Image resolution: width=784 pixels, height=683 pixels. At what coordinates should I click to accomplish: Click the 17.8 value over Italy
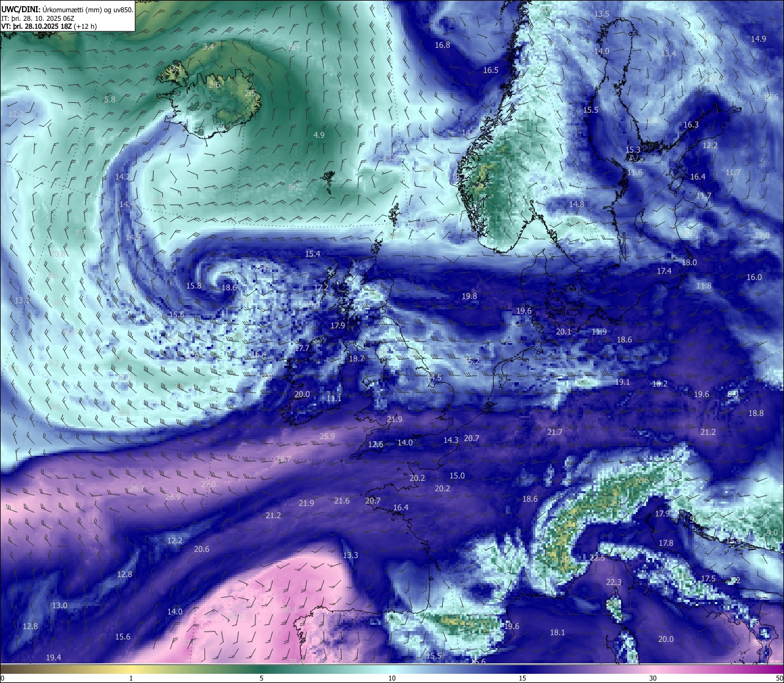click(666, 543)
